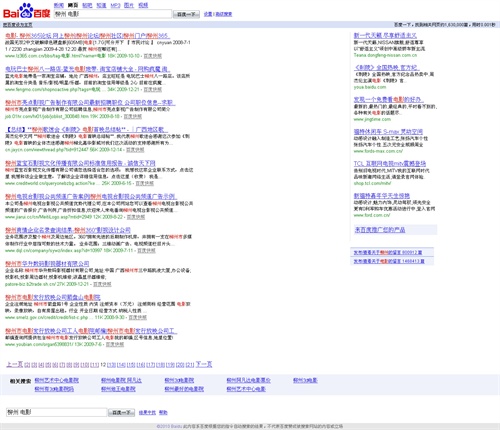Screen dimensions: 500x430
Task: Jump to results page 11
Action: [94, 365]
